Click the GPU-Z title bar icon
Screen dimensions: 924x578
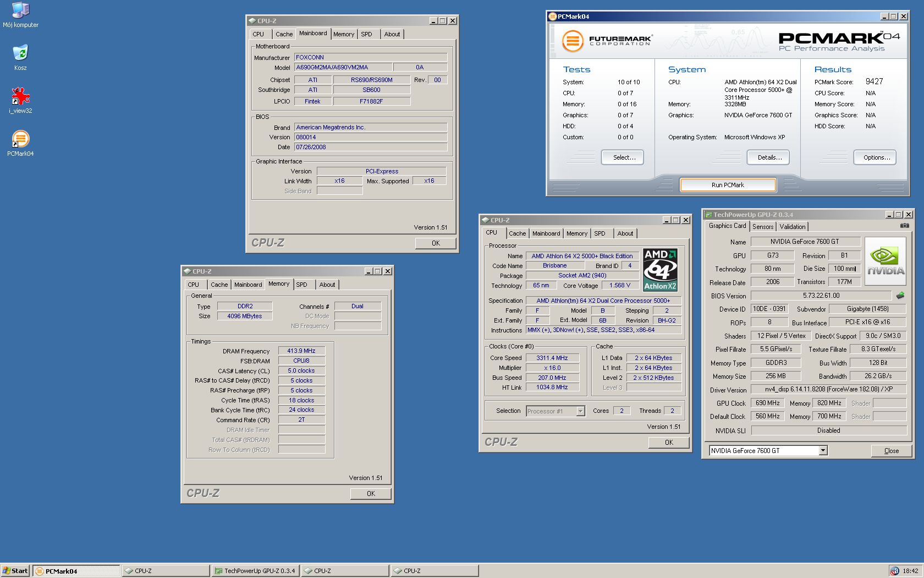click(708, 215)
